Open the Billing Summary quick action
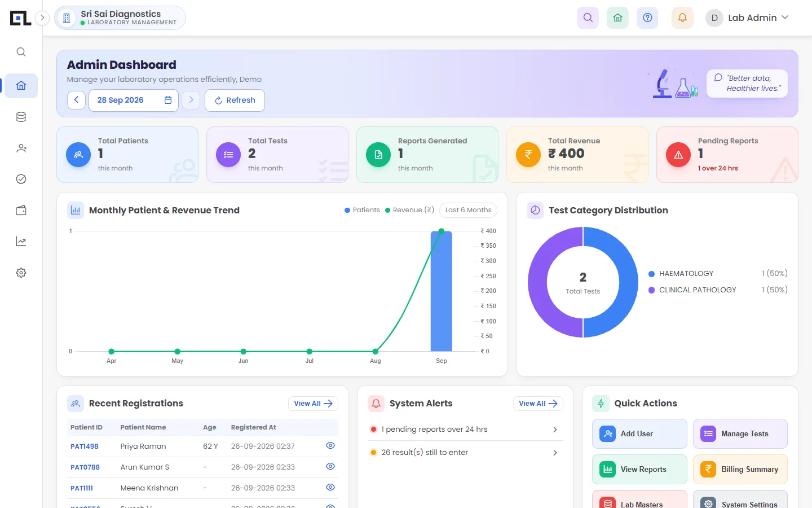Screen dimensions: 812x508 740,469
